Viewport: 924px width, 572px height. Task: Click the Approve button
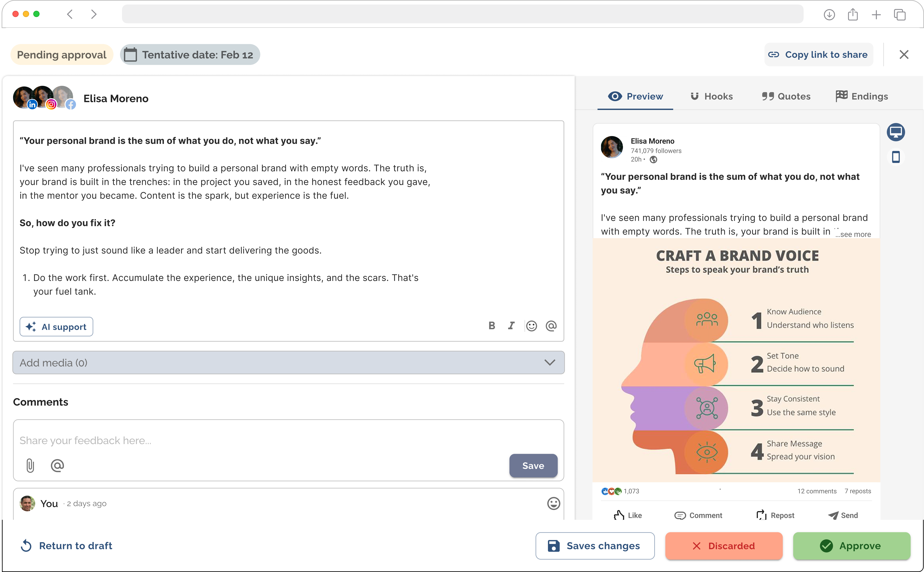coord(851,546)
